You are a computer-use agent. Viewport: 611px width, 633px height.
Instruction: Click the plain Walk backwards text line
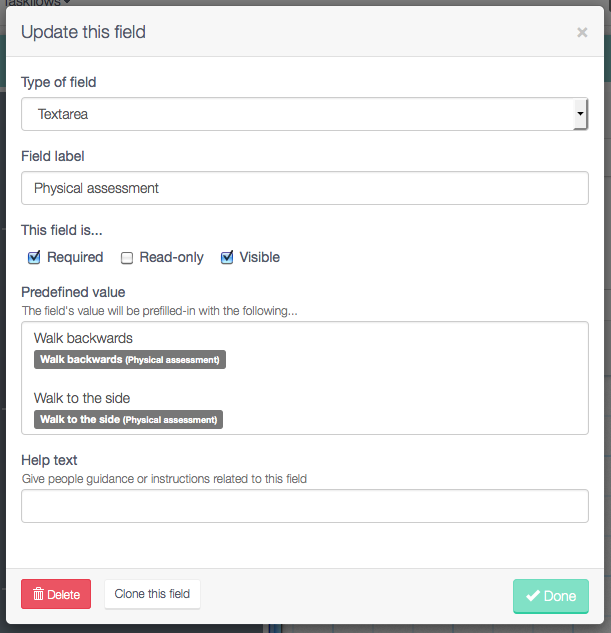click(83, 338)
